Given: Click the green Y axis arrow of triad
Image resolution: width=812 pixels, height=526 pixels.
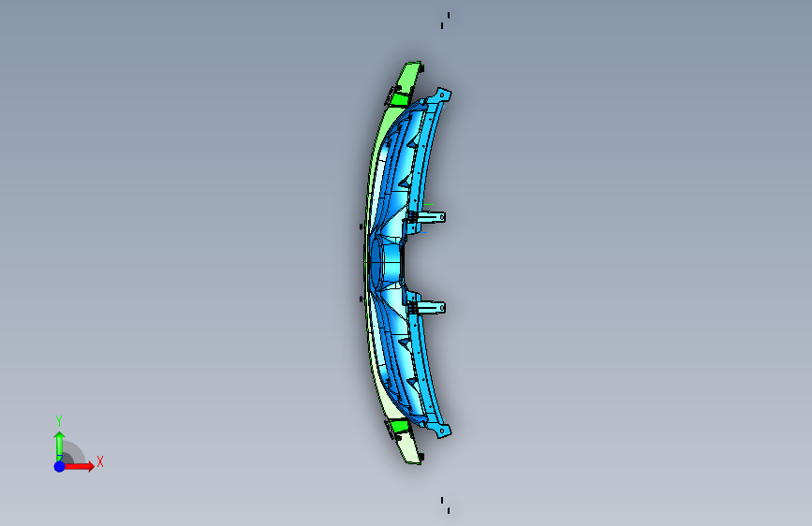Looking at the screenshot, I should coord(60,446).
